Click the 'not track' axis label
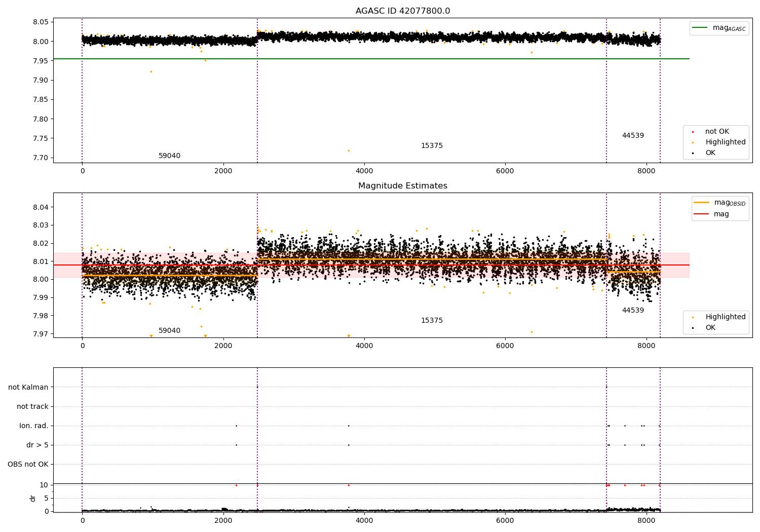Image resolution: width=760 pixels, height=532 pixels. click(32, 406)
